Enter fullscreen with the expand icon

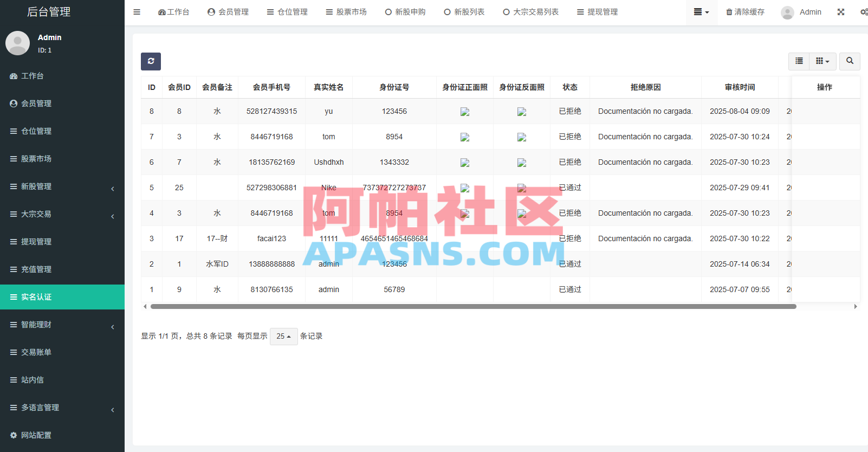(x=840, y=12)
